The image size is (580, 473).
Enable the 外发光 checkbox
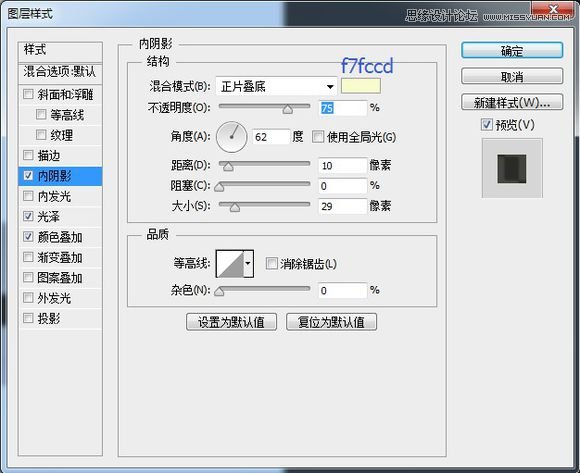(x=28, y=297)
